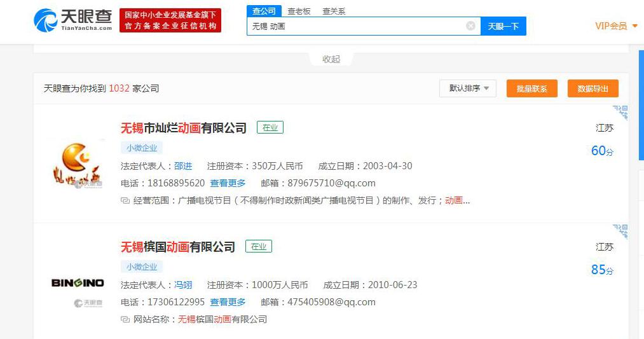
Task: Click 查看更多 beside phone 17306122995
Action: click(228, 303)
